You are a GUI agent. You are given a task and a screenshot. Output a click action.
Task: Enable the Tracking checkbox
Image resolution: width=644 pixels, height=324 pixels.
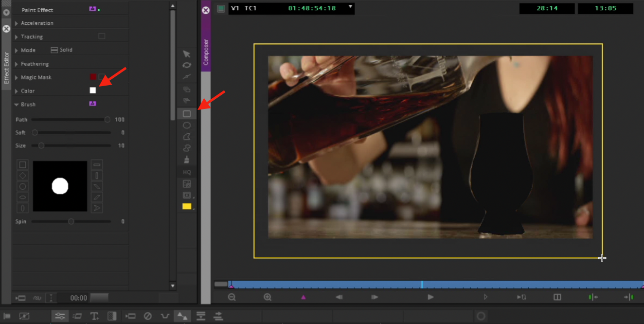pos(102,36)
